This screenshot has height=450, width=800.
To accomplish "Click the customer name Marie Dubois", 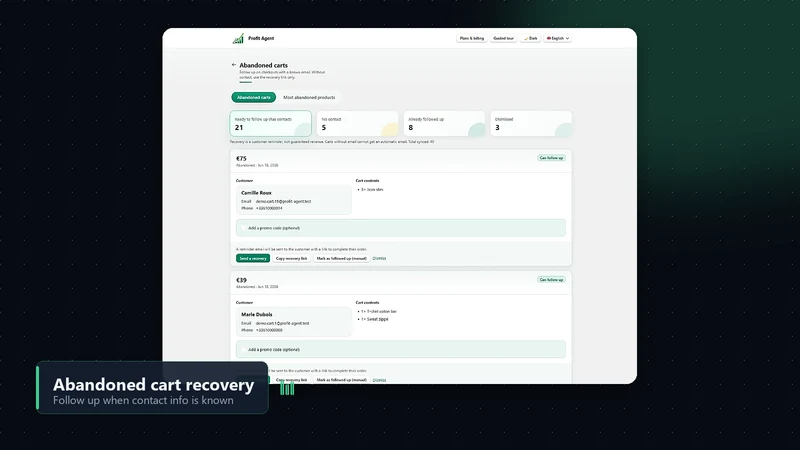I will pos(257,314).
